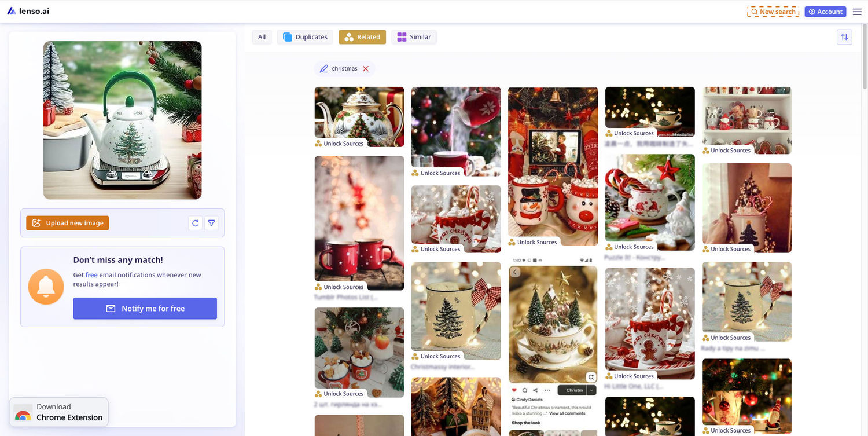This screenshot has height=436, width=868.
Task: Click Notify me for free button
Action: (x=145, y=309)
